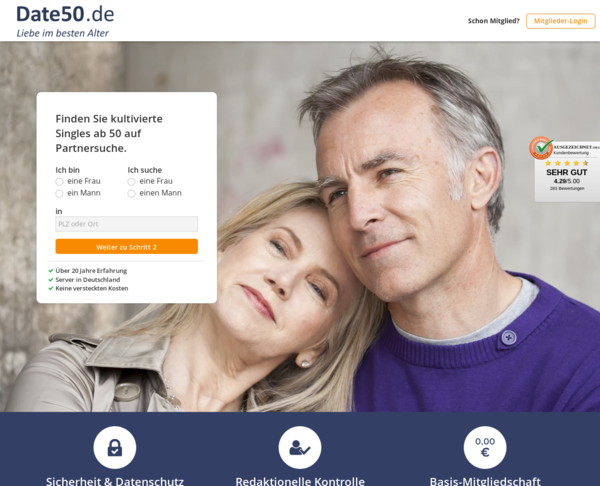600x486 pixels.
Task: Select 'eine Frau' under Ich bin
Action: coord(59,181)
